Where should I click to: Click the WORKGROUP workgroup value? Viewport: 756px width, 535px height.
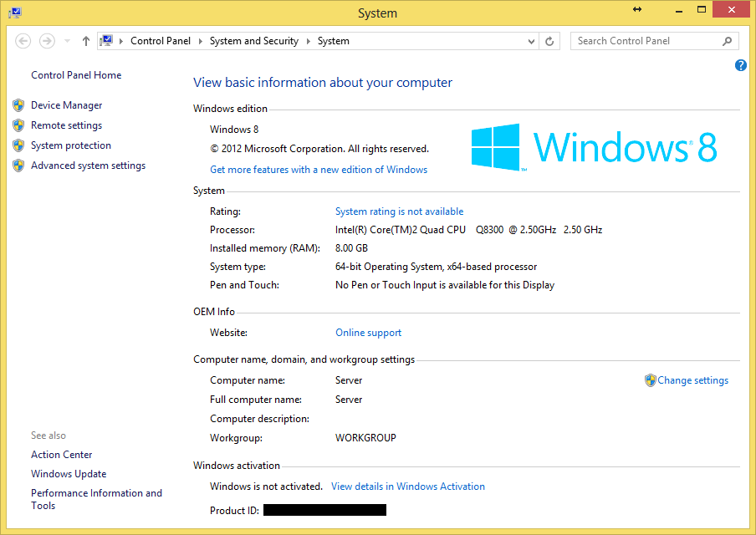point(365,438)
